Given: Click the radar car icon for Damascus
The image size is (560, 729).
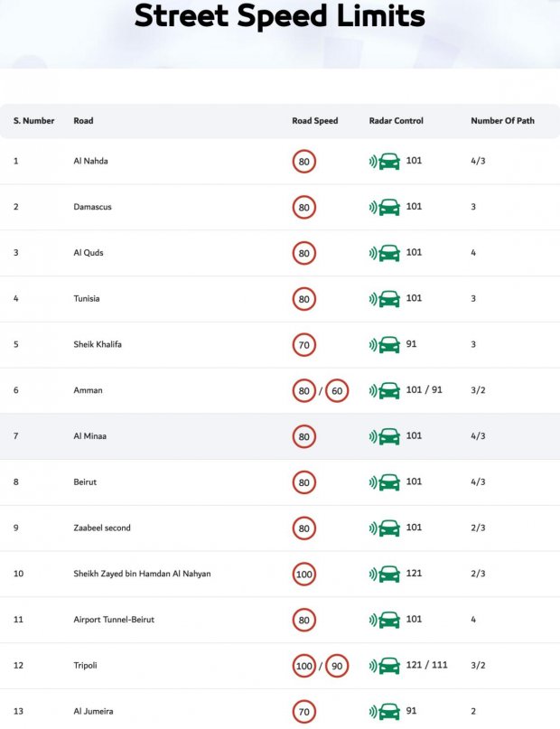Looking at the screenshot, I should (x=385, y=207).
